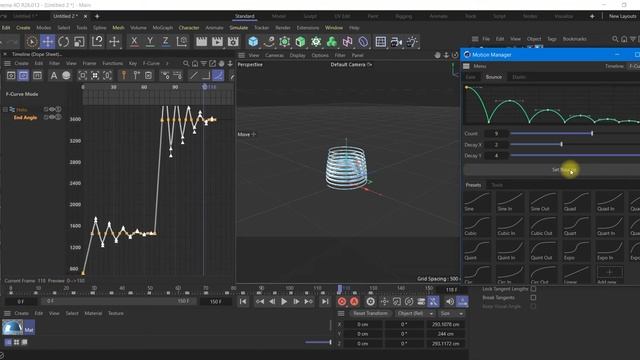Open the green Generators cube icon

click(300, 42)
